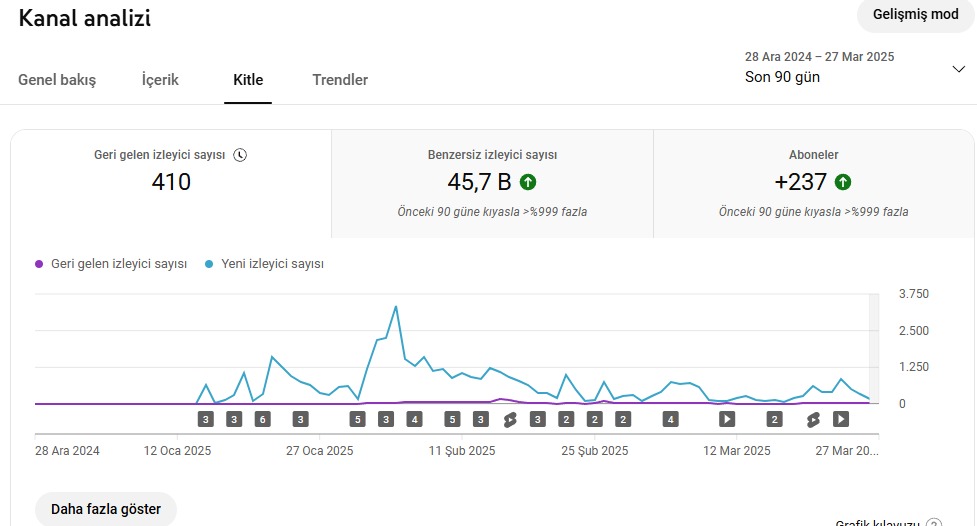
Task: Click the Daha fazla göster button
Action: coord(106,509)
